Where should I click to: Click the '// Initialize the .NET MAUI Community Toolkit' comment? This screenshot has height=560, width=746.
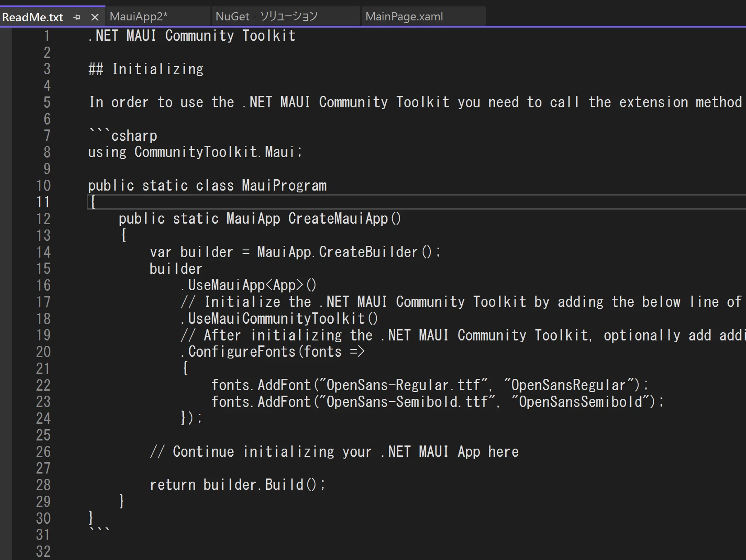pyautogui.click(x=462, y=302)
